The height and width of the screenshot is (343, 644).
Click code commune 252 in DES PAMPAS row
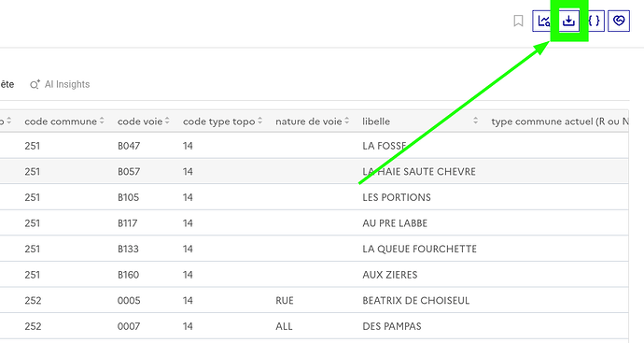(x=33, y=326)
